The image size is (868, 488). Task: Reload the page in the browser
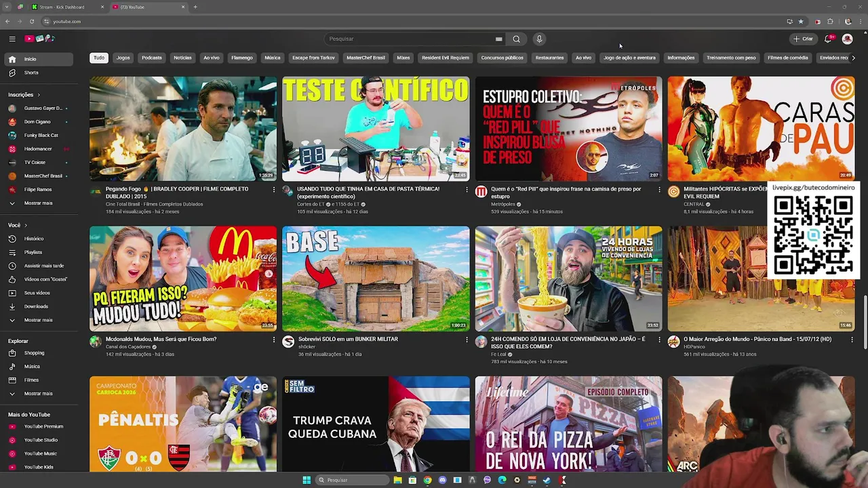point(31,21)
